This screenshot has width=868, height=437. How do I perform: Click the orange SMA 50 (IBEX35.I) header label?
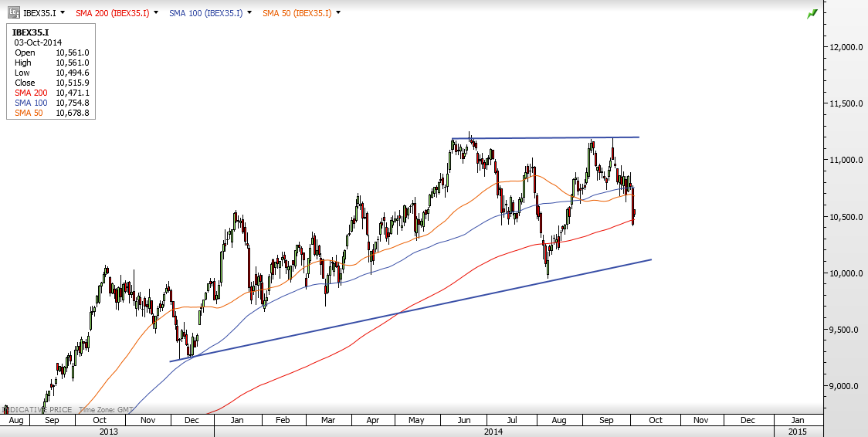click(x=297, y=12)
